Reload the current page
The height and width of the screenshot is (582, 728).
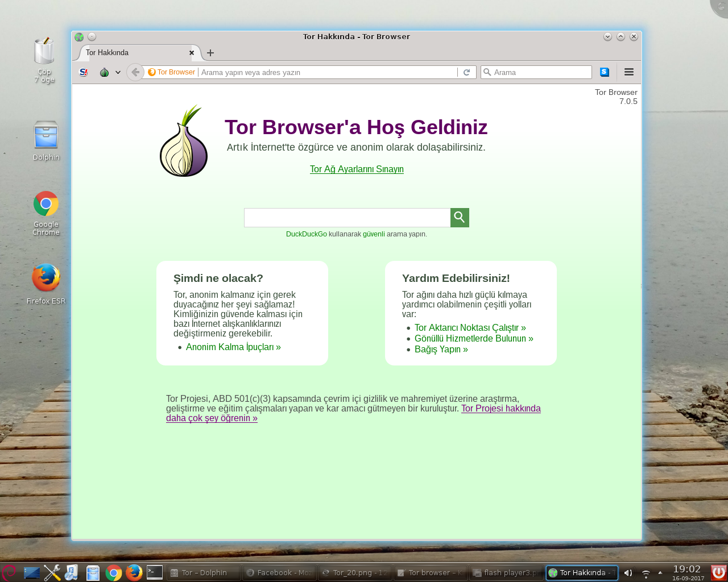coord(466,72)
